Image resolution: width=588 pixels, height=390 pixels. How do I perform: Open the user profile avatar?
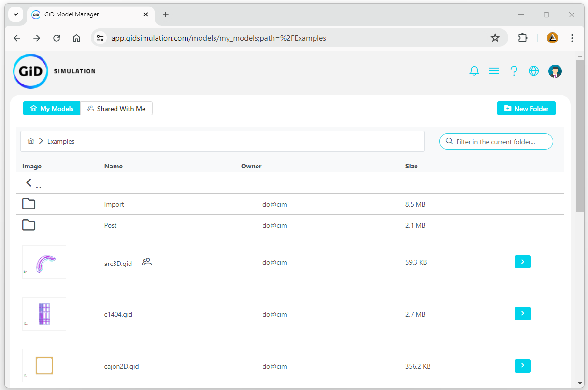point(555,71)
